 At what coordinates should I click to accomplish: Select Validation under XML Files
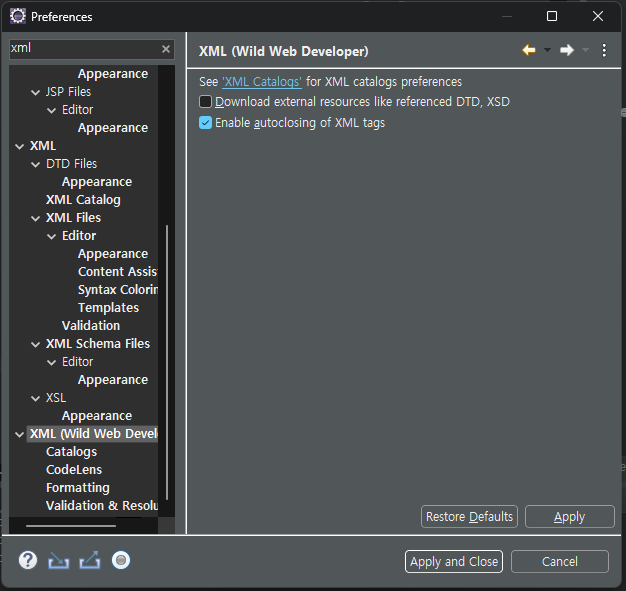pos(91,325)
